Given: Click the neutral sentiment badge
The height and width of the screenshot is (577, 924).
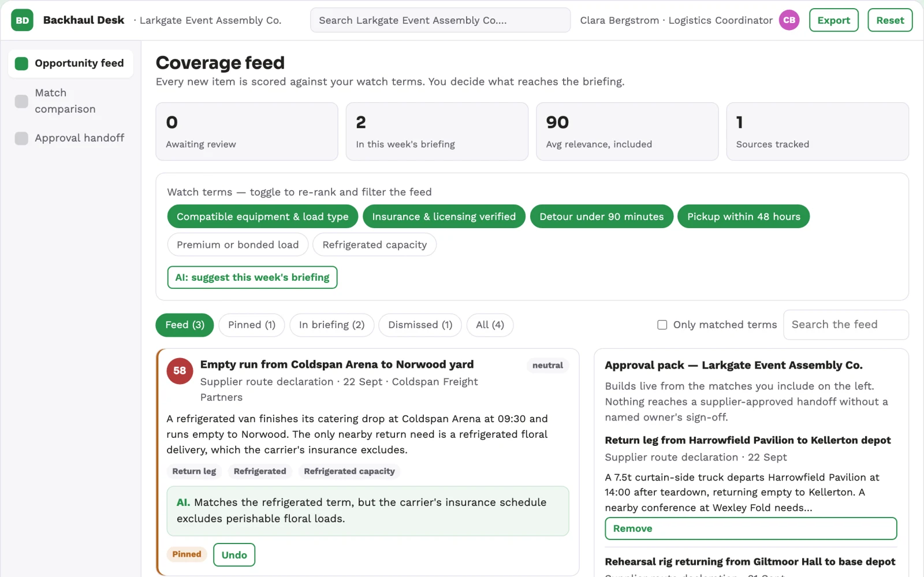Looking at the screenshot, I should [547, 365].
